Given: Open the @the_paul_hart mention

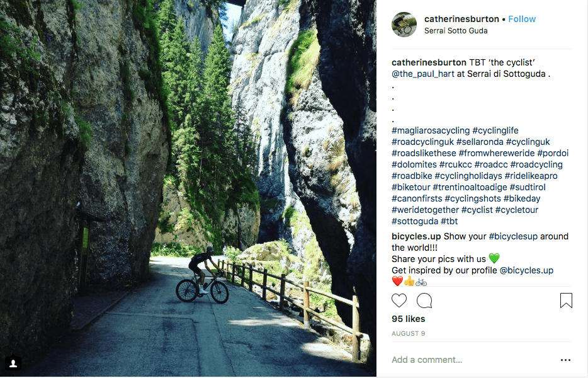Looking at the screenshot, I should (424, 74).
